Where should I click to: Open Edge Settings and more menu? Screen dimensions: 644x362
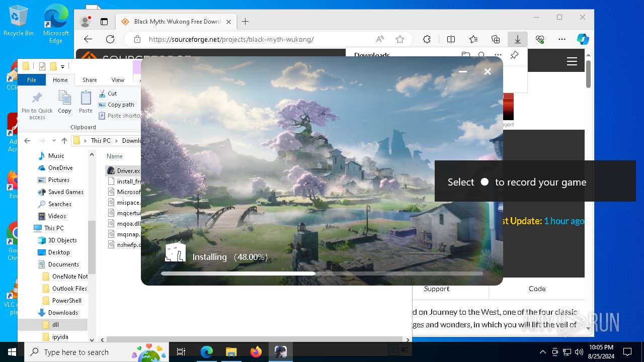tap(562, 39)
